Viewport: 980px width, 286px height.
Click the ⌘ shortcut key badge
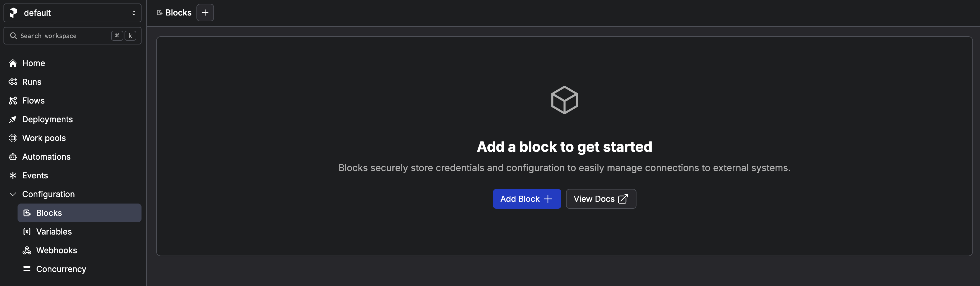point(117,36)
